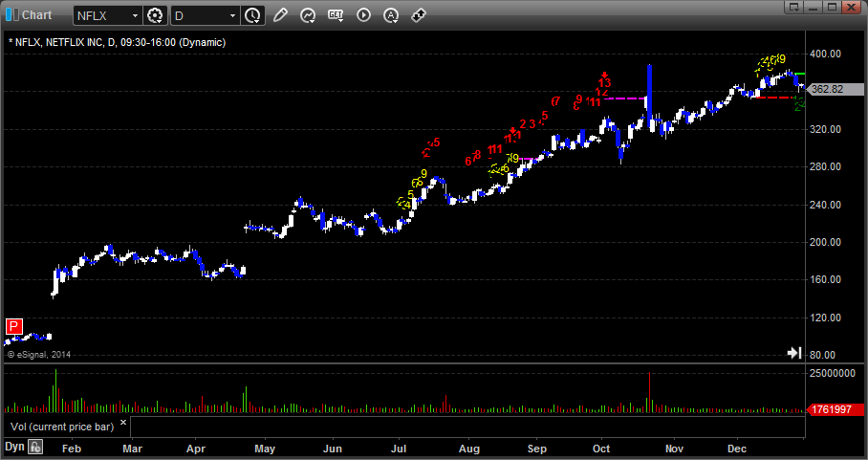Toggle the time lock icon beside Dyn
This screenshot has width=868, height=460.
coord(35,447)
